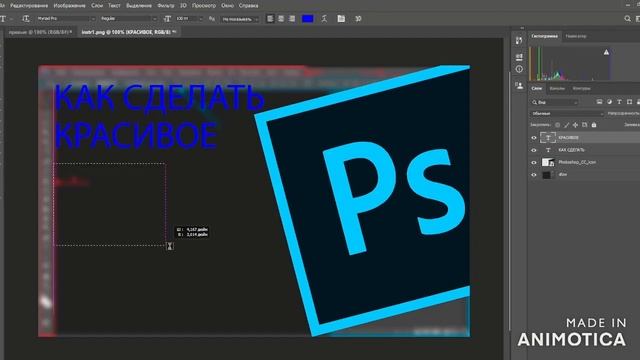Toggle the Character and Paragraph panels
The image size is (640, 360).
point(341,19)
